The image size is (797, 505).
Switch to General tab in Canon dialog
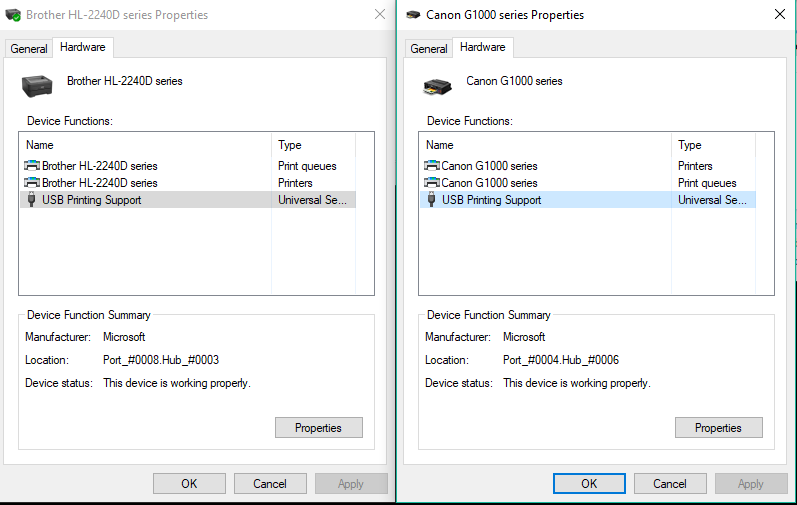(429, 49)
